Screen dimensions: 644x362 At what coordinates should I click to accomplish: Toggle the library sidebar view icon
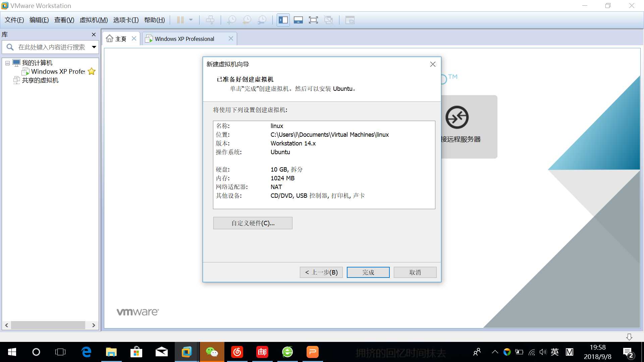(283, 20)
